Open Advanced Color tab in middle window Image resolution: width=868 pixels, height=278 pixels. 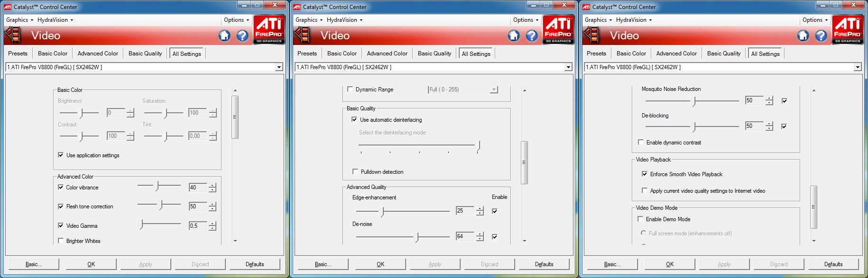tap(387, 54)
